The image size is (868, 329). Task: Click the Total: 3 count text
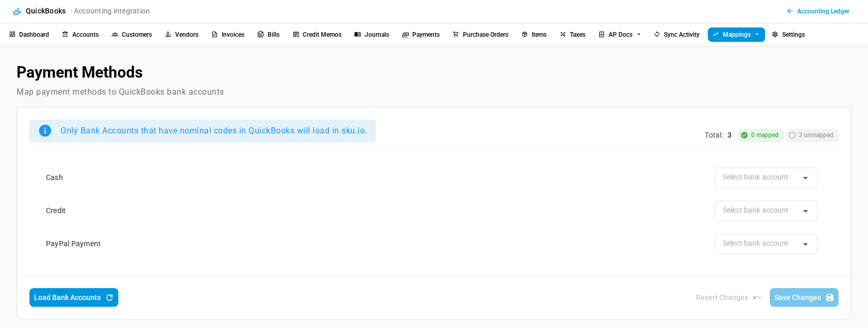718,135
